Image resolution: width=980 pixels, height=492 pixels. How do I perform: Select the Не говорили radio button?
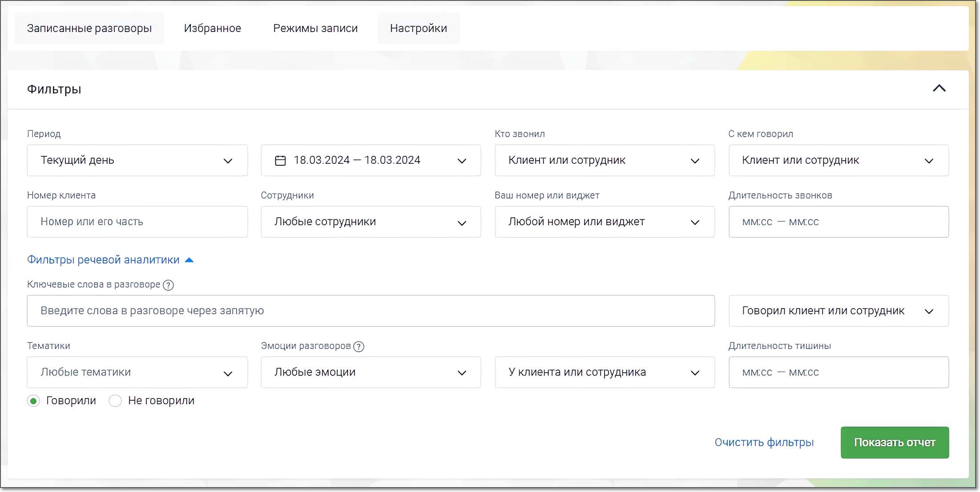click(115, 401)
